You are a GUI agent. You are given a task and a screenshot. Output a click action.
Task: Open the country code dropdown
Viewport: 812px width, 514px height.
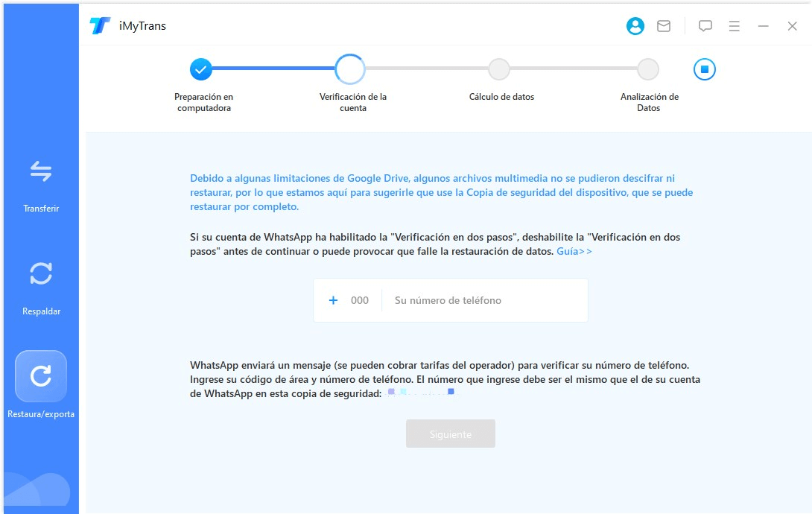pyautogui.click(x=349, y=299)
